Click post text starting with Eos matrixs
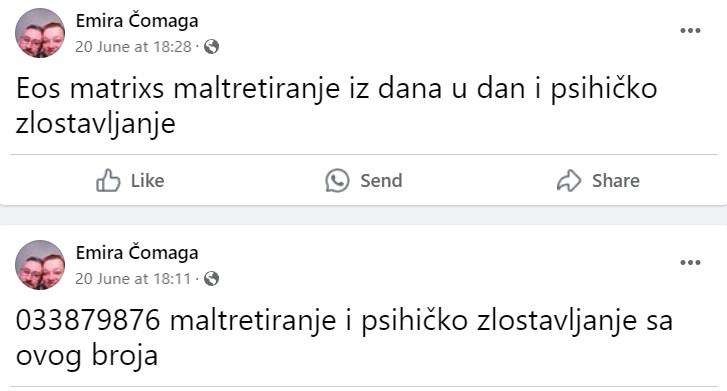 tap(337, 106)
